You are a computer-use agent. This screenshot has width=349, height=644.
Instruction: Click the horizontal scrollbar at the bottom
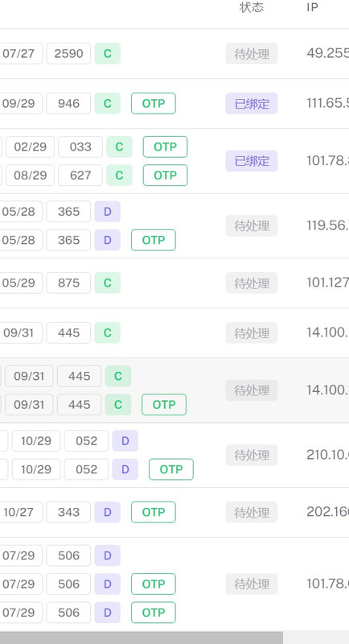(142, 638)
